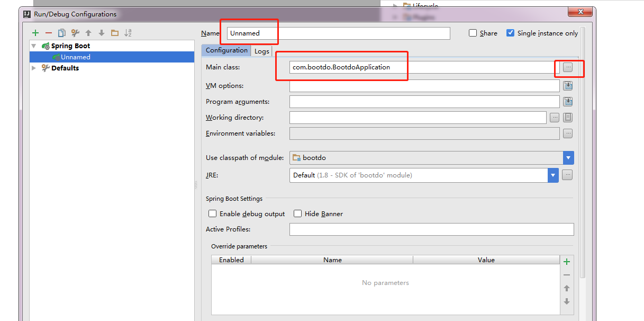644x321 pixels.
Task: Click the Program arguments input field
Action: coord(424,102)
